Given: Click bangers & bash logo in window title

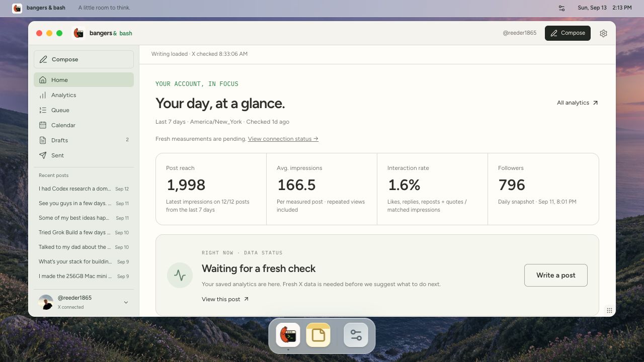Looking at the screenshot, I should point(78,33).
